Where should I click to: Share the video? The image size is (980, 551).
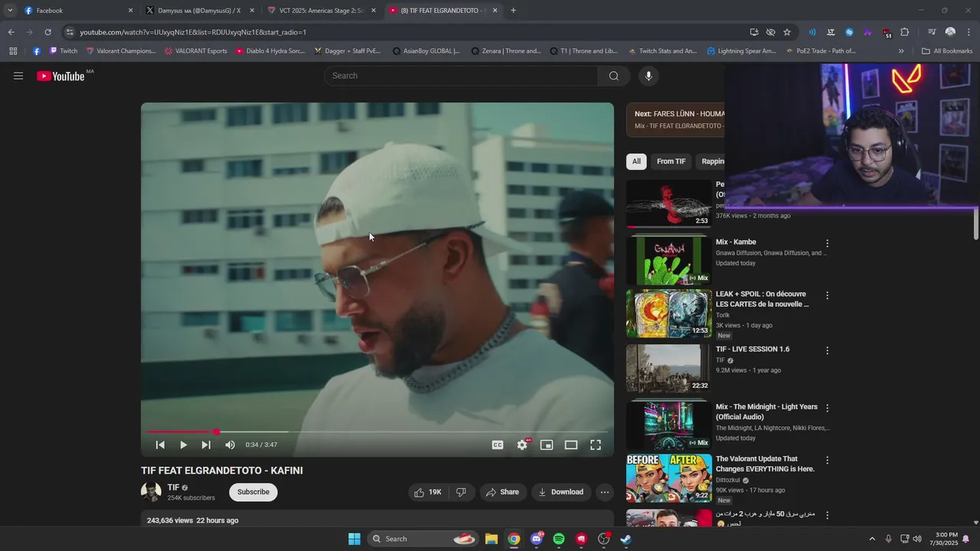coord(503,492)
